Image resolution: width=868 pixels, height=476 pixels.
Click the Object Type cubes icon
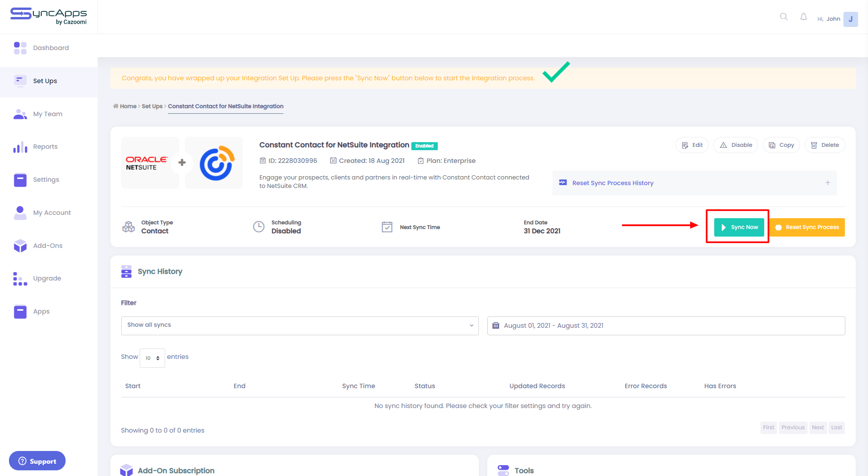(128, 227)
